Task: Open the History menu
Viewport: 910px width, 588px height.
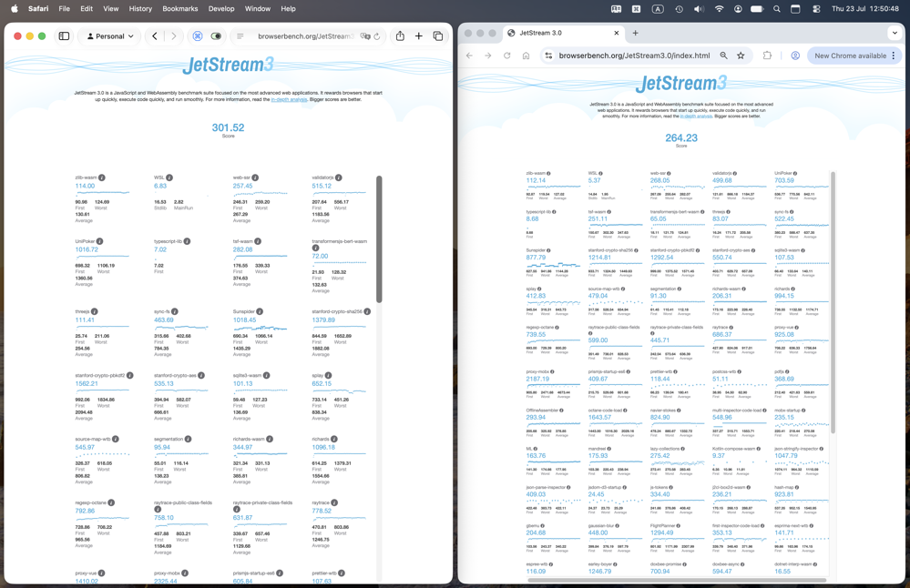Action: click(x=140, y=9)
